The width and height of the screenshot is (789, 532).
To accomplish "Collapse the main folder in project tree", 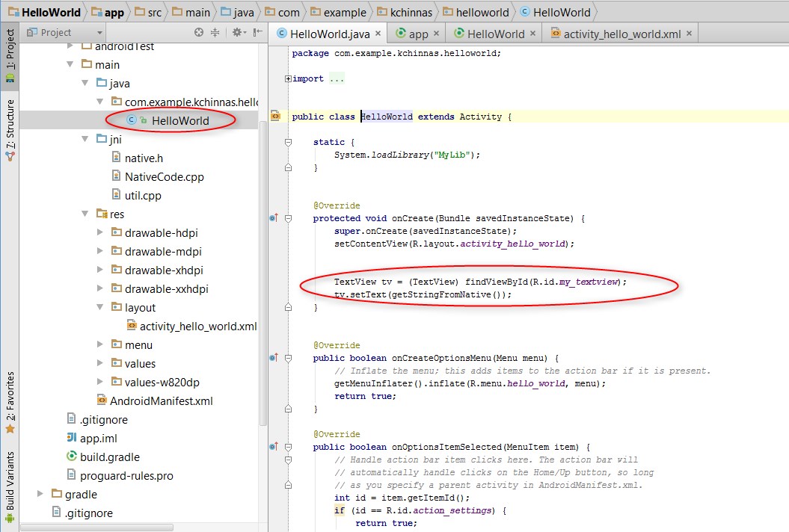I will coord(70,64).
